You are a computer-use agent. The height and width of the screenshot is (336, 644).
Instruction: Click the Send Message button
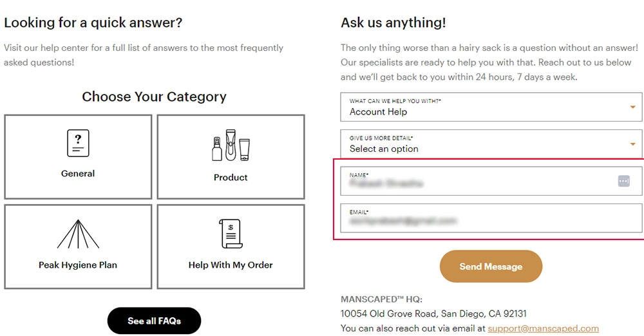491,266
